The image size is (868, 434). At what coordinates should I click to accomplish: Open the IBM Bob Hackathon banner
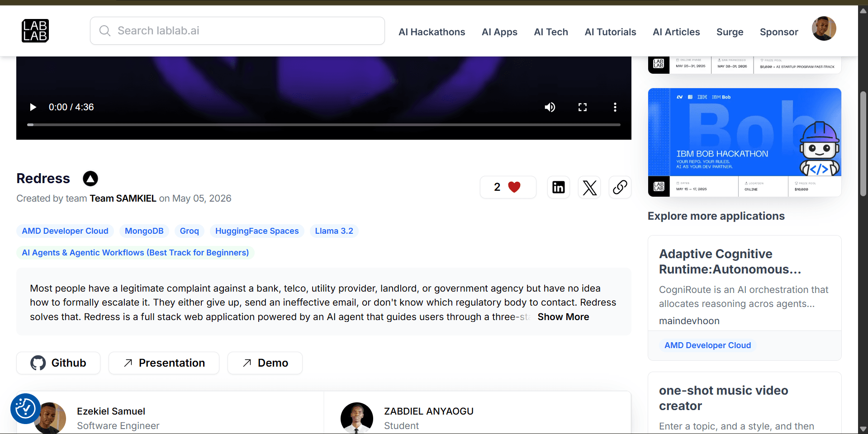[x=745, y=142]
